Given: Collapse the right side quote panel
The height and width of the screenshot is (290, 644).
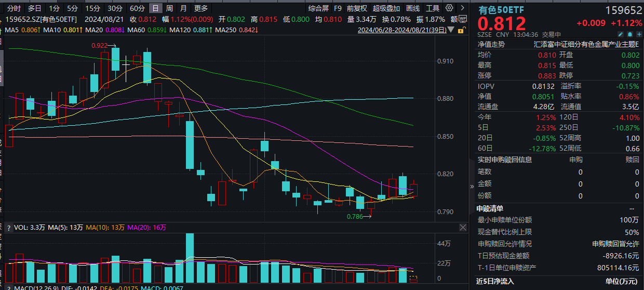Looking at the screenshot, I should coord(472,186).
